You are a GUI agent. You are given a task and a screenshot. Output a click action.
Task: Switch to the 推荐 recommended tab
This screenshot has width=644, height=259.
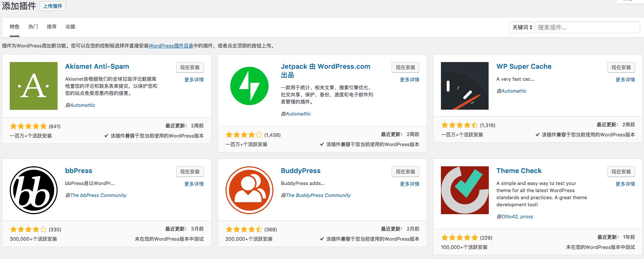coord(52,27)
